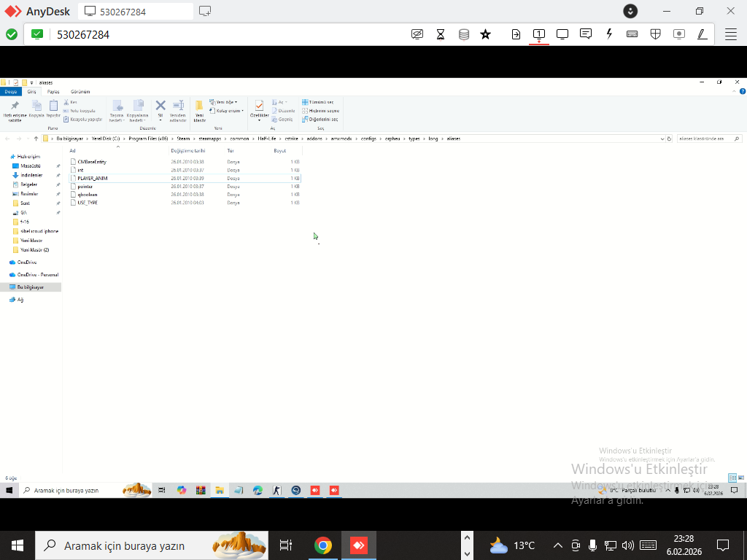Open Explorer help question mark icon

742,91
